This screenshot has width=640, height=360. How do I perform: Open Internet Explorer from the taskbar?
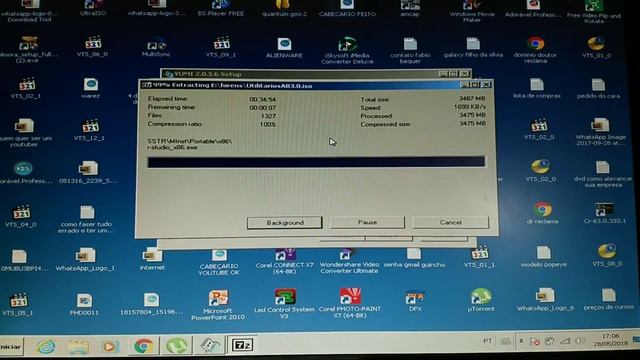click(x=46, y=347)
